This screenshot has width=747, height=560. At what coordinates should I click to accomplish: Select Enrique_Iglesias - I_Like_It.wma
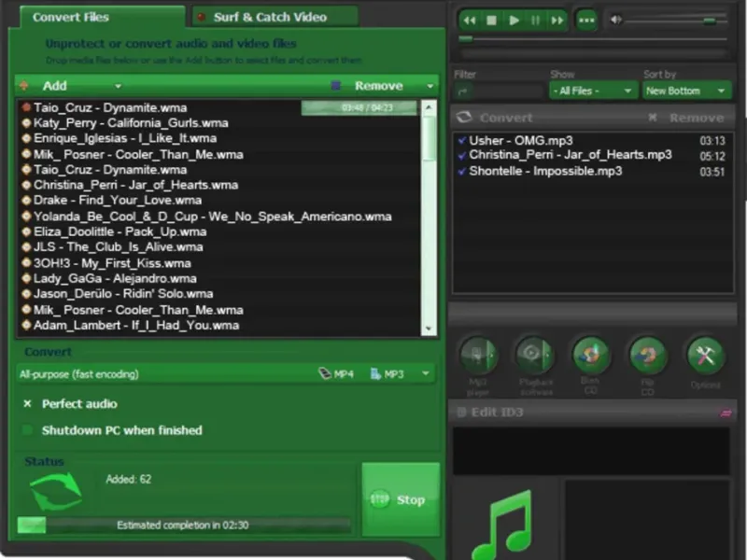(x=125, y=138)
